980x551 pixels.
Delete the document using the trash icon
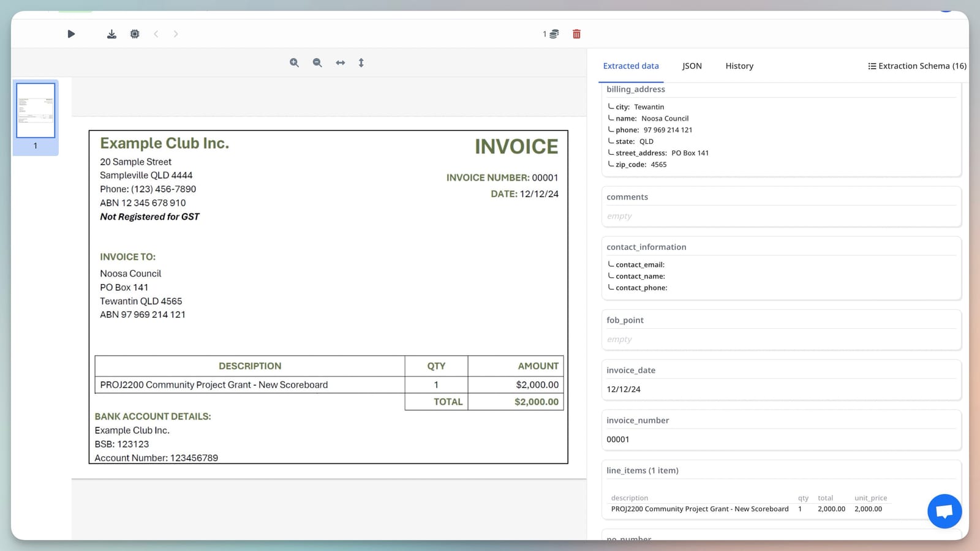pos(576,34)
